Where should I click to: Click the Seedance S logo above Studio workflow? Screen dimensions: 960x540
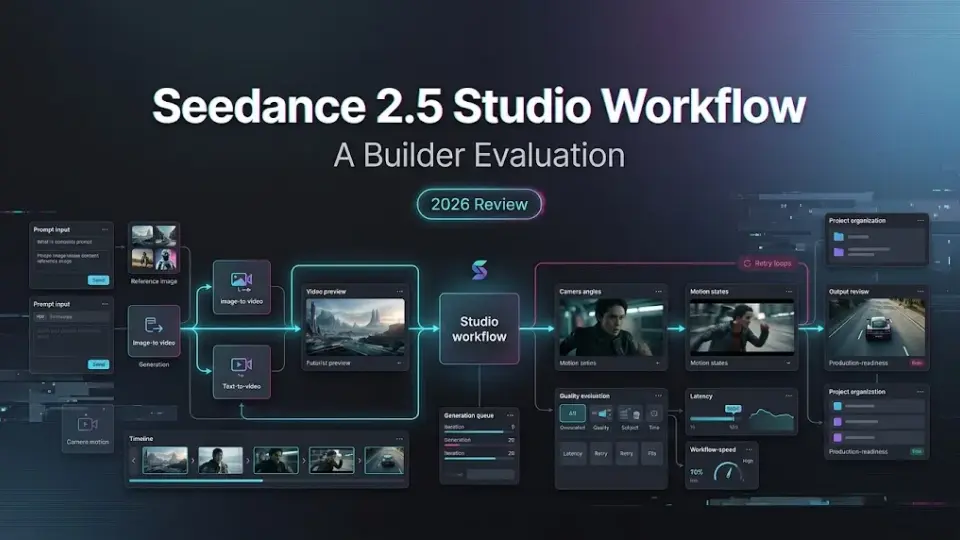point(479,270)
